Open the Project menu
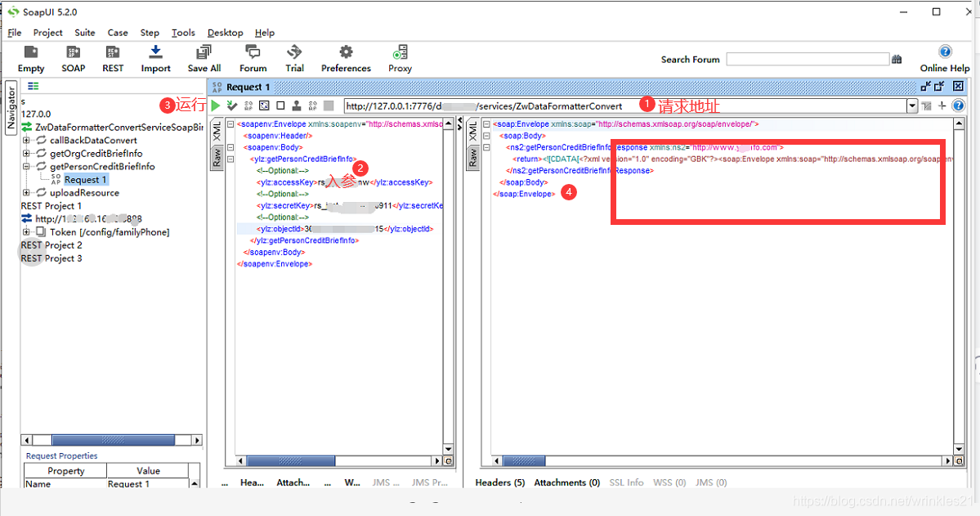Screen dimensions: 980x516 click(x=47, y=33)
